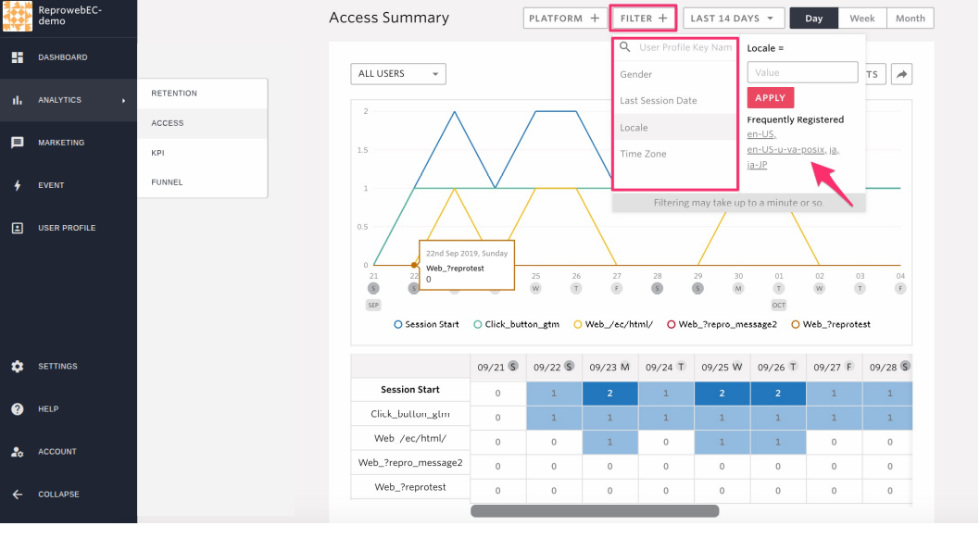Screen dimensions: 980x551
Task: Open KPI in Analytics submenu
Action: pyautogui.click(x=203, y=153)
